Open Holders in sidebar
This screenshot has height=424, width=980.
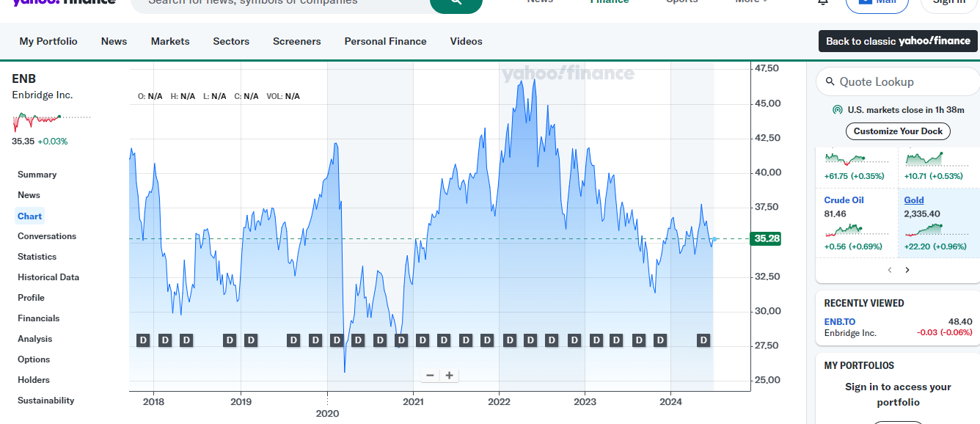(x=34, y=380)
